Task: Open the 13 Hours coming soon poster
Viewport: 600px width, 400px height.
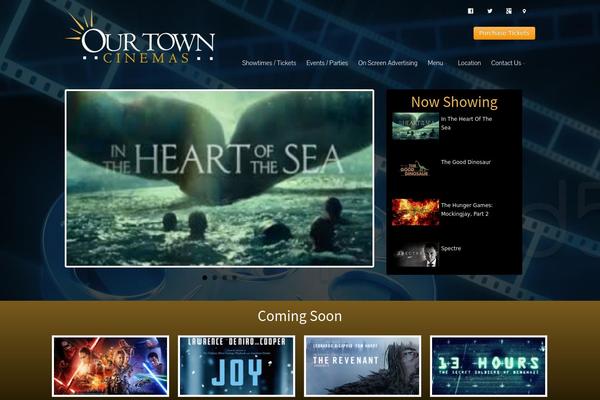Action: 488,366
